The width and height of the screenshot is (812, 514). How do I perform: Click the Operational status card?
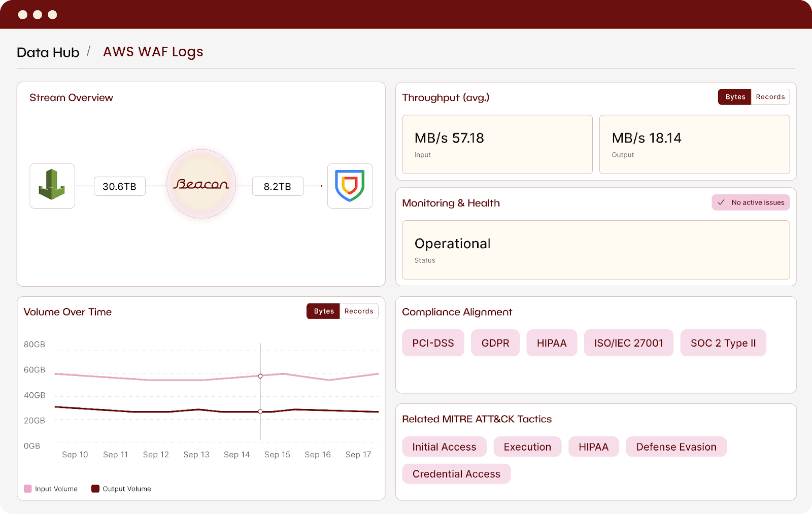(596, 250)
